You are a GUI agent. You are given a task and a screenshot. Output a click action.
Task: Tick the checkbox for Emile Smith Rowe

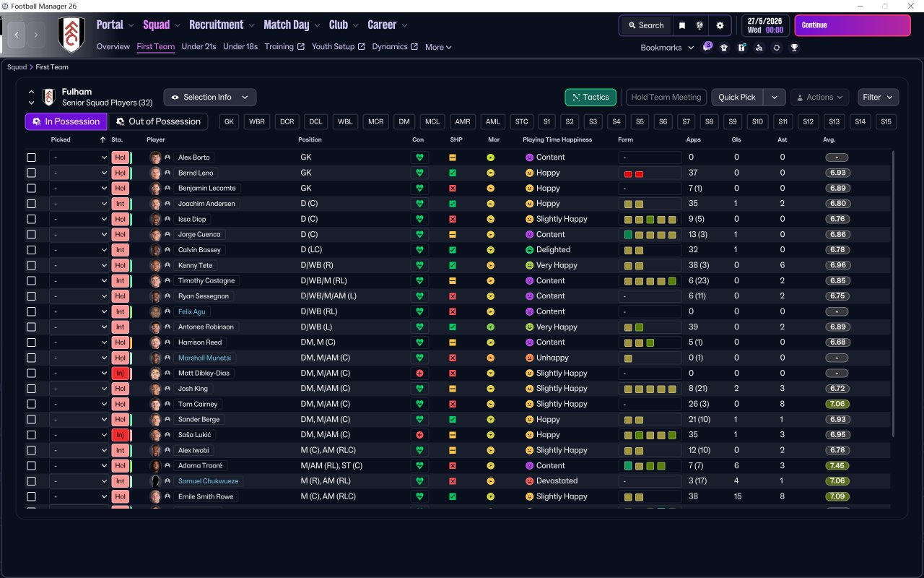31,496
